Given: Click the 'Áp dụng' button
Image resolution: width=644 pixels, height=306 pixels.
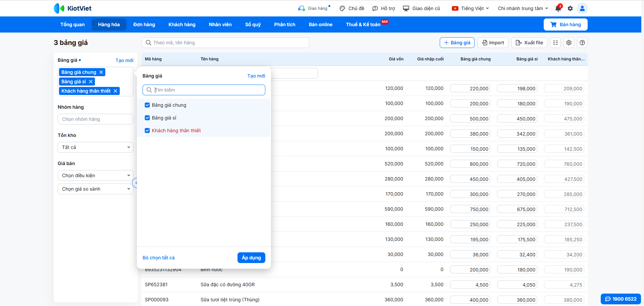Looking at the screenshot, I should [251, 258].
